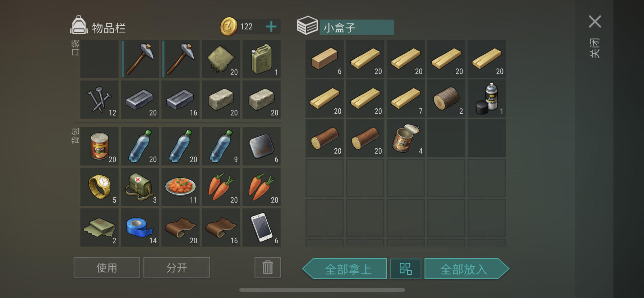Image resolution: width=644 pixels, height=298 pixels.
Task: Pick the carrot stew plate
Action: point(180,187)
